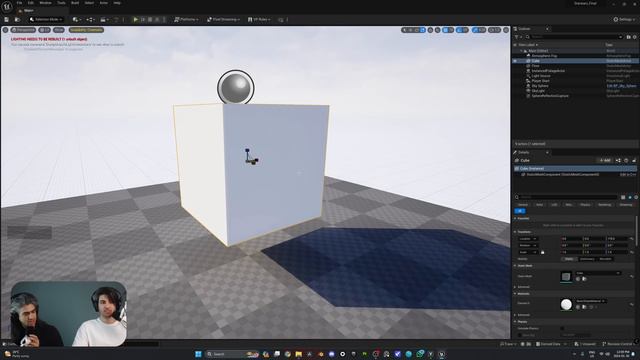The height and width of the screenshot is (360, 640).
Task: Click the Add component button in Details
Action: coord(605,160)
